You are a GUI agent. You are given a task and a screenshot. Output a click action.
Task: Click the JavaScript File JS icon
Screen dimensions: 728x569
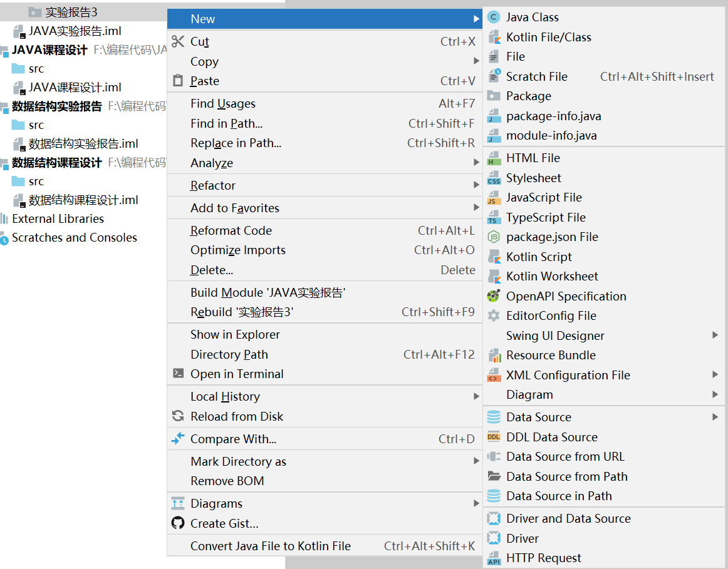[x=494, y=198]
